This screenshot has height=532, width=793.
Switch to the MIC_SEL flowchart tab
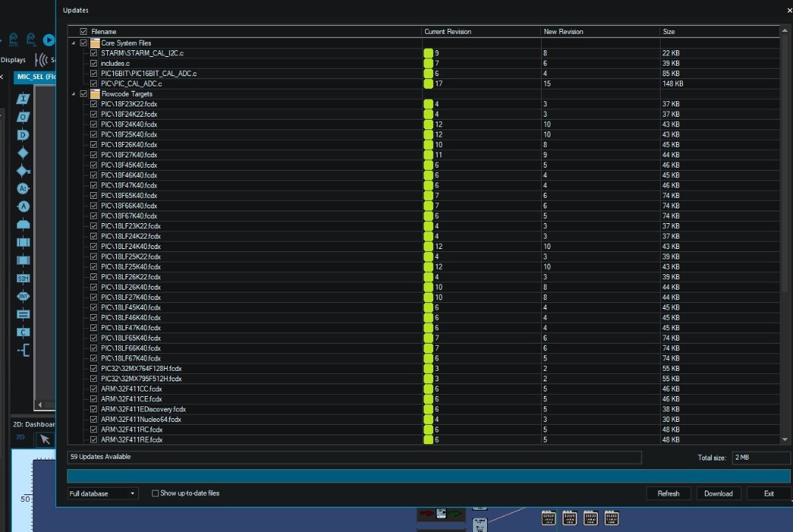tap(35, 77)
